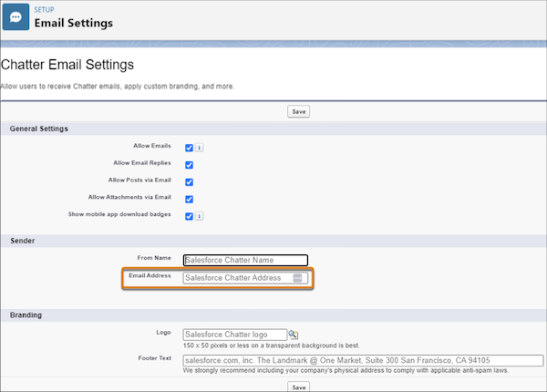Focus the From Name text field

[245, 260]
